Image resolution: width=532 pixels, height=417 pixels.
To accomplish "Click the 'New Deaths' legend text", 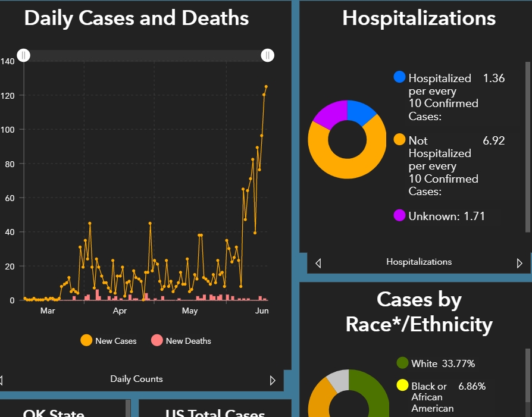I will point(188,341).
